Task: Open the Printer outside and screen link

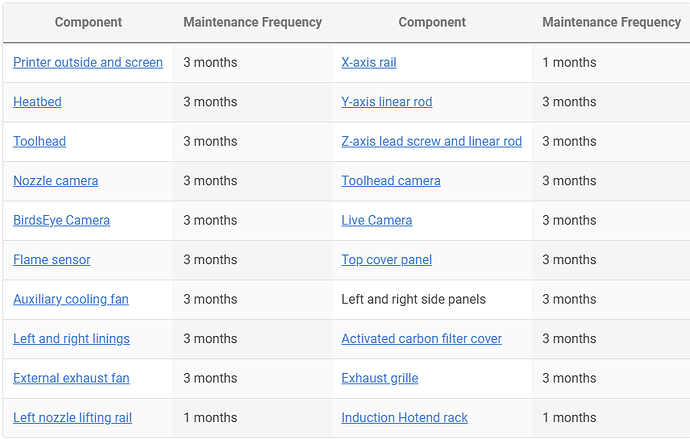Action: coord(88,62)
